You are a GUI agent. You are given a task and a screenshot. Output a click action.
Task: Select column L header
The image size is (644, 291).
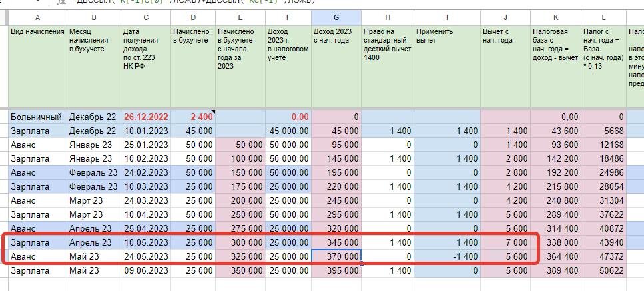[x=603, y=17]
